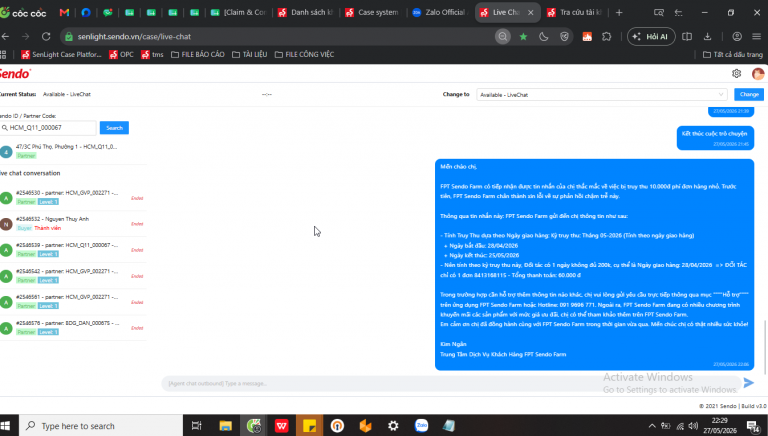Open the Tra cứu tài tab
This screenshot has width=768, height=436.
coord(575,12)
